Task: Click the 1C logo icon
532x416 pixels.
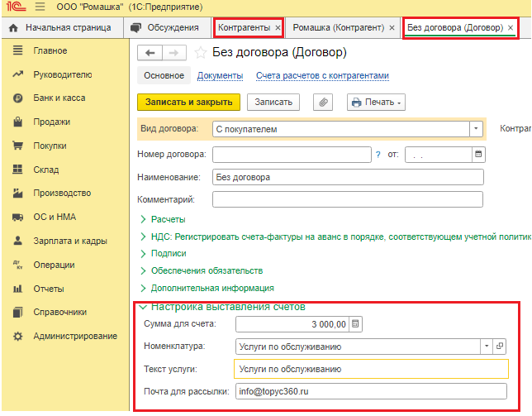Action: pos(15,7)
